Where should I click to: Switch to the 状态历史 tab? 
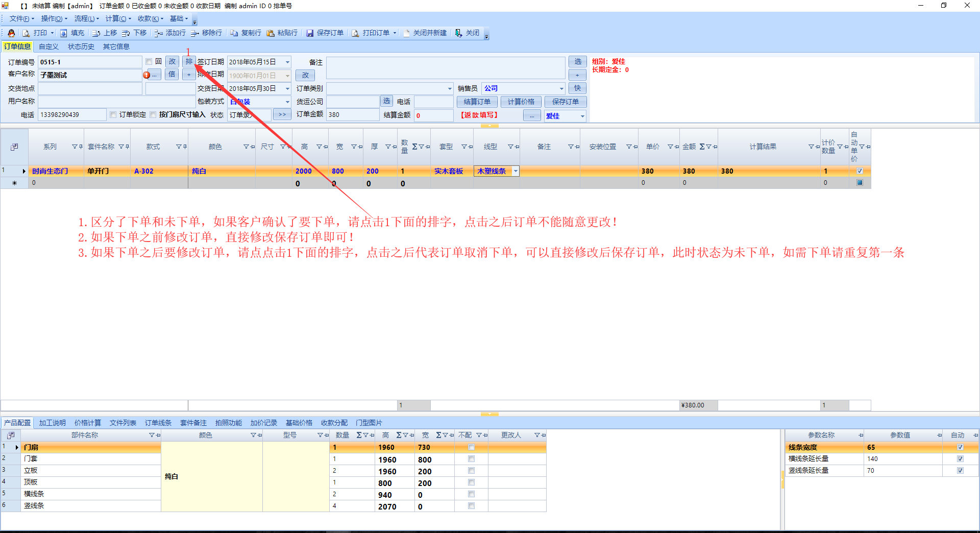click(x=81, y=46)
